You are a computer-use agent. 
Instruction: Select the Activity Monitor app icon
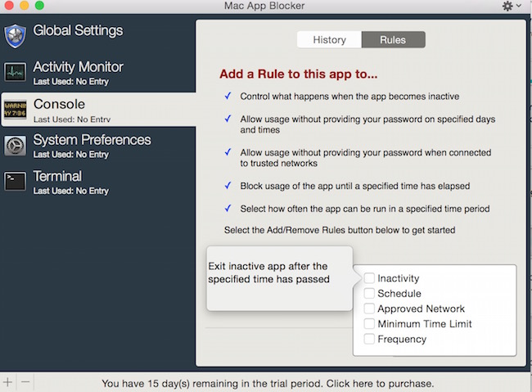(16, 72)
